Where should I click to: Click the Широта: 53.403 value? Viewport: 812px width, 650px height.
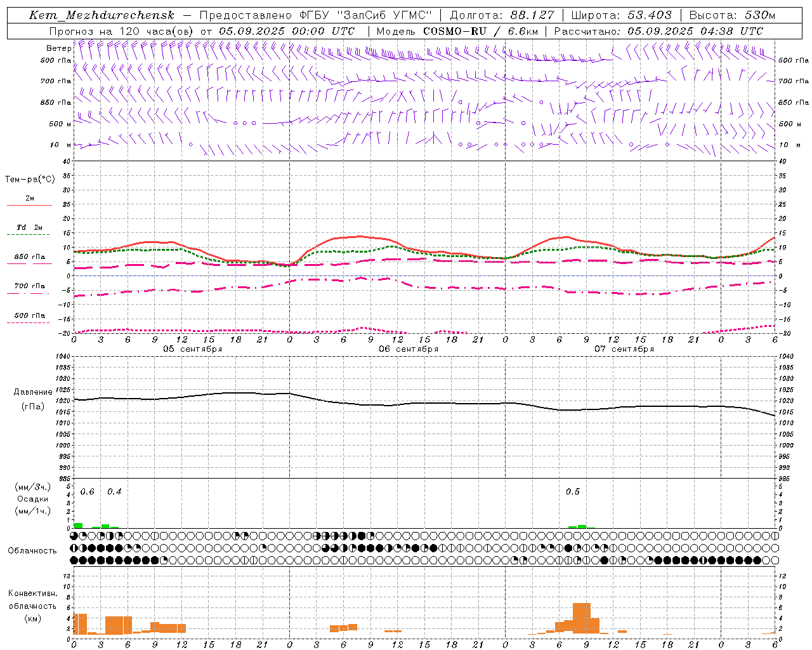(x=622, y=15)
